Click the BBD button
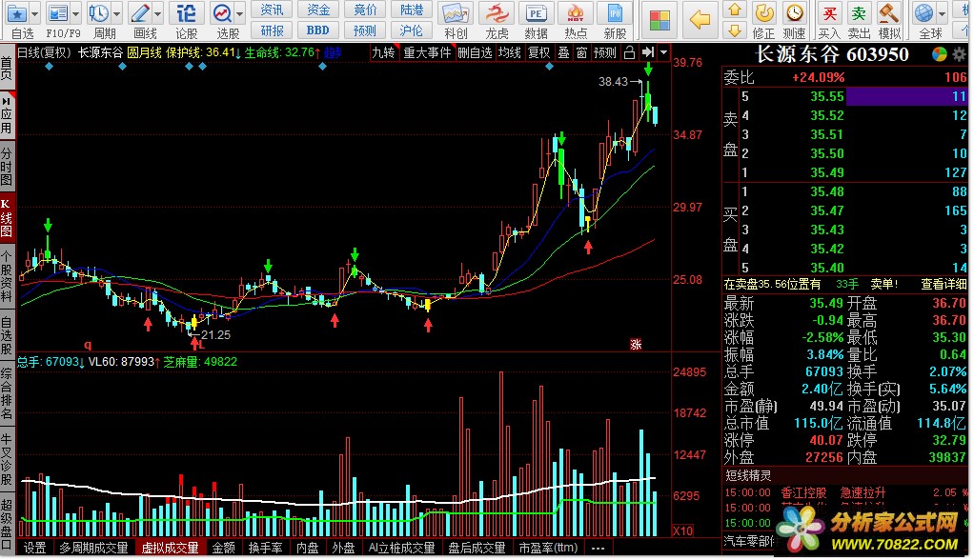This screenshot has width=974, height=560. click(x=318, y=30)
